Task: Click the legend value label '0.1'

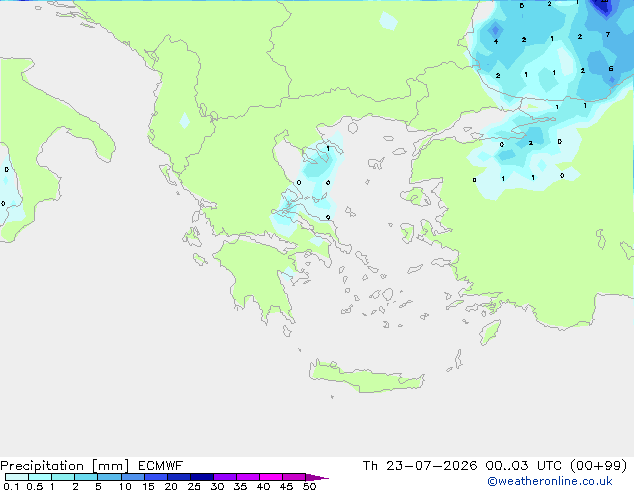Action: coord(11,486)
